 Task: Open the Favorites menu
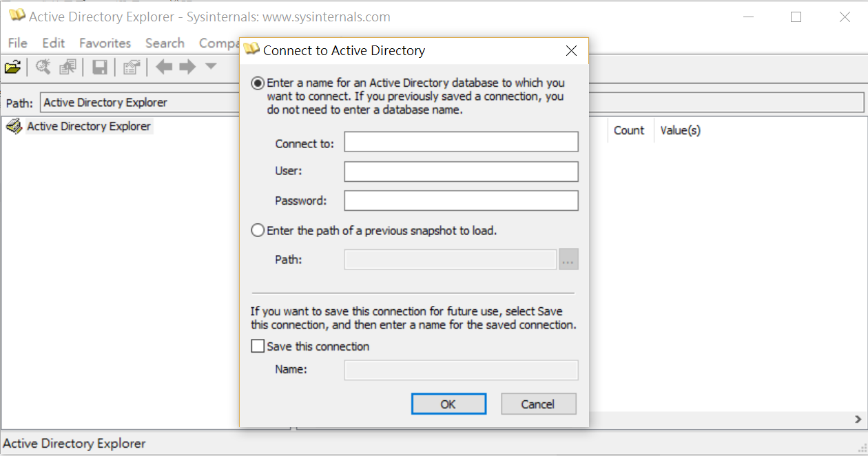[105, 43]
